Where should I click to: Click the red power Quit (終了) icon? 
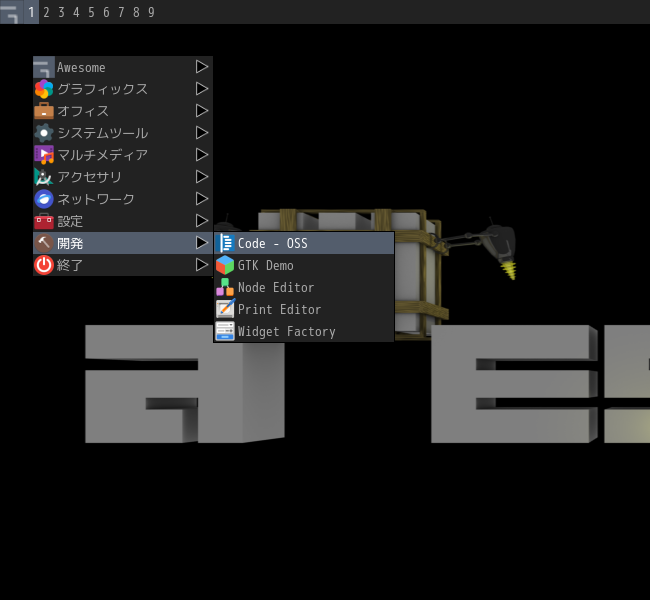click(44, 265)
